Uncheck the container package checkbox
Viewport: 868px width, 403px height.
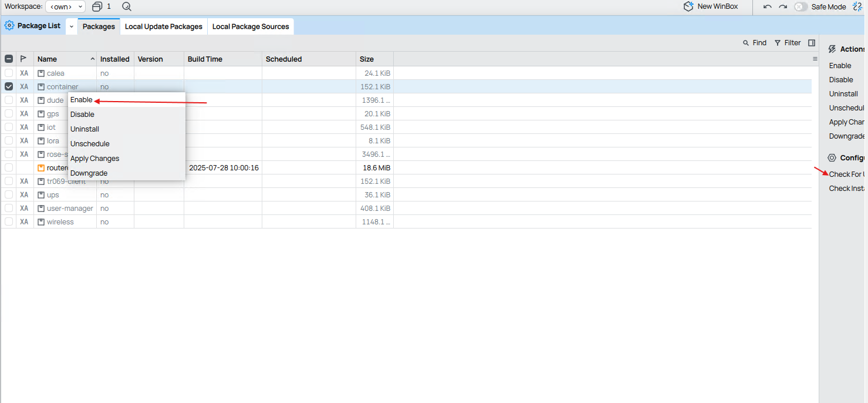click(9, 86)
